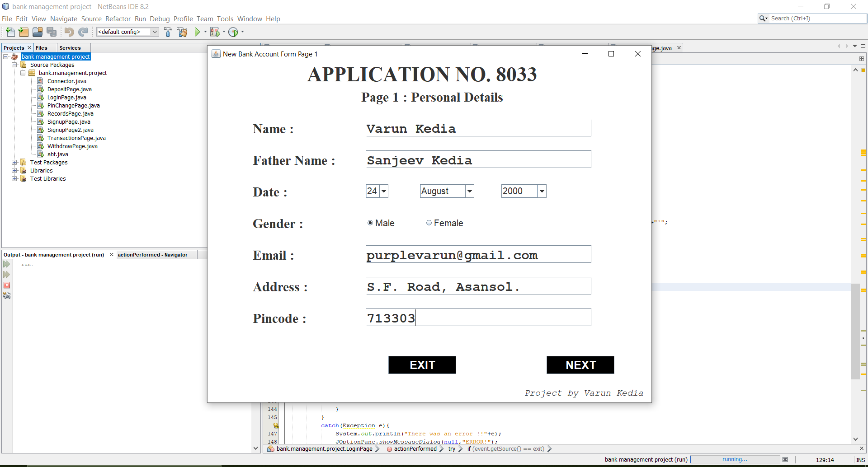
Task: Click inside the Pincode text field
Action: (x=478, y=317)
